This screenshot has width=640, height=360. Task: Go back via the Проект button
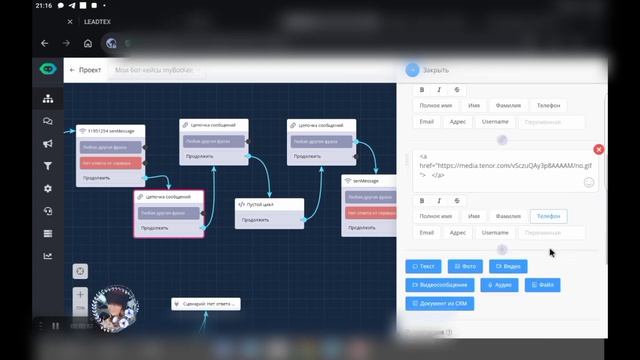coord(85,70)
